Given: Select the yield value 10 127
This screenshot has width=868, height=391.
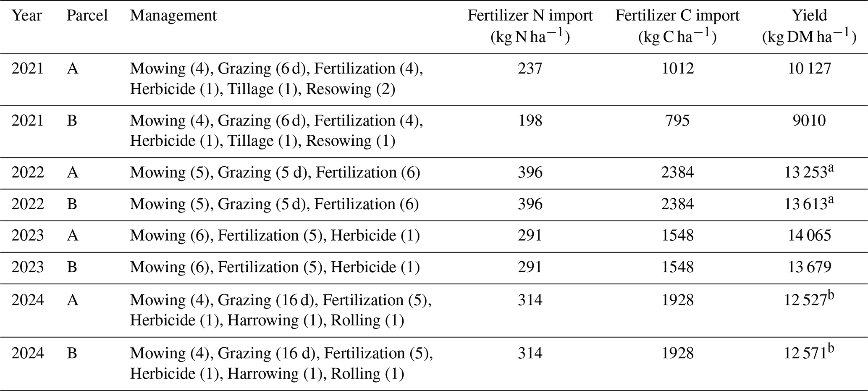Looking at the screenshot, I should 809,68.
